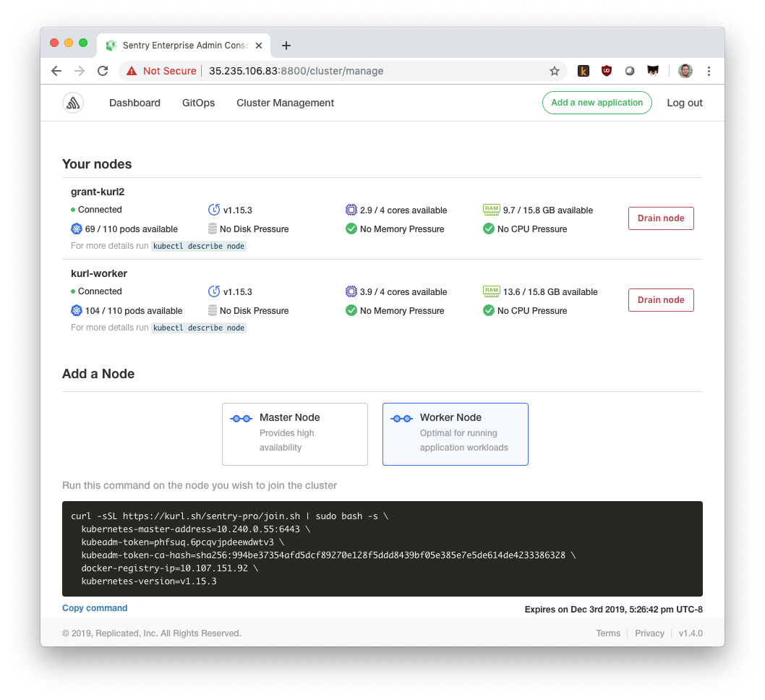Click kubectl describe node under grant-kurl2
Screen dimensions: 765x700
coord(199,246)
